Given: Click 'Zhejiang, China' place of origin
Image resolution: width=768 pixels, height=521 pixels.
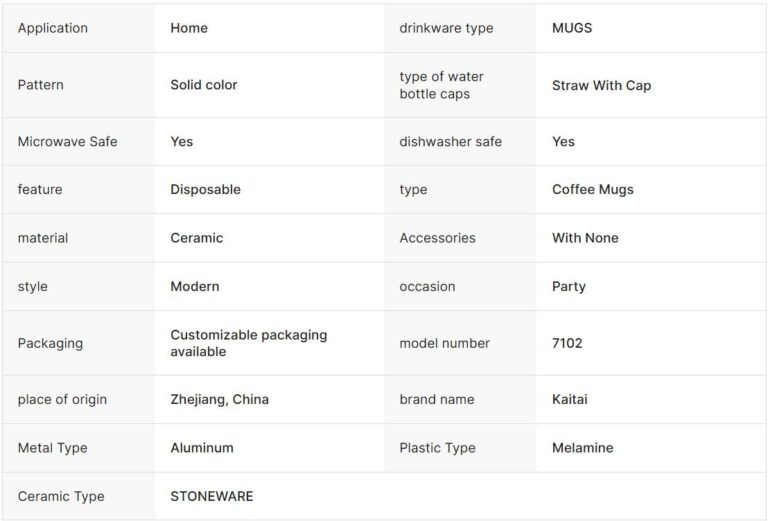Looking at the screenshot, I should tap(219, 399).
